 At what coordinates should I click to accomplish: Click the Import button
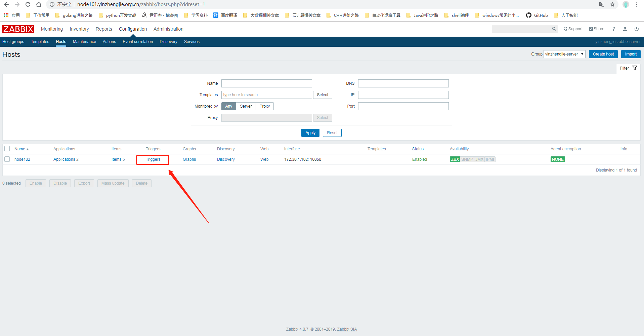coord(631,54)
